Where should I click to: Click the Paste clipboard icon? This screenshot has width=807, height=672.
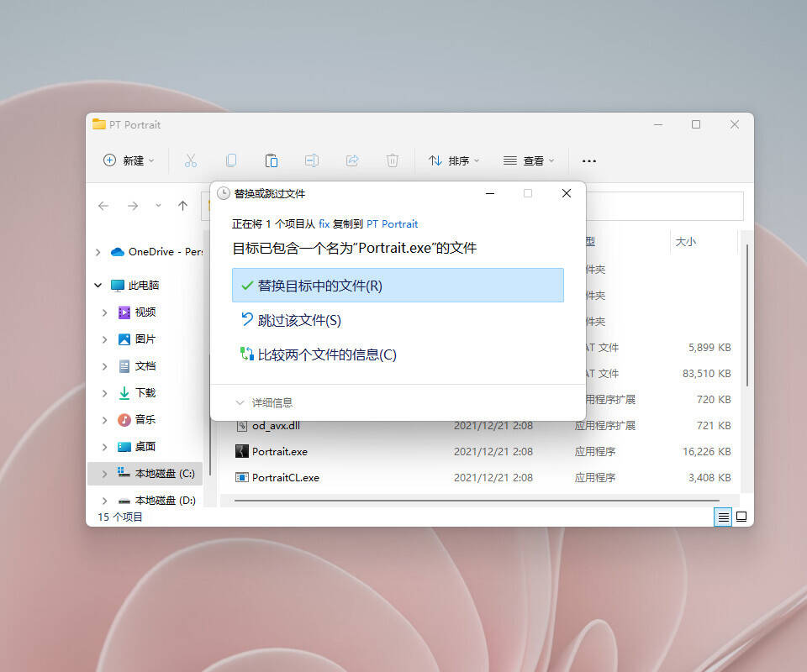pyautogui.click(x=272, y=160)
